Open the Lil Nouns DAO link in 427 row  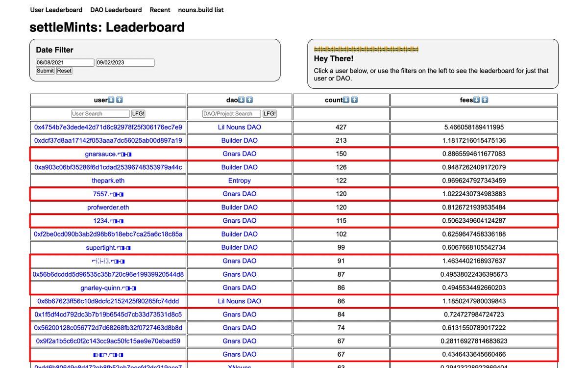pyautogui.click(x=240, y=127)
